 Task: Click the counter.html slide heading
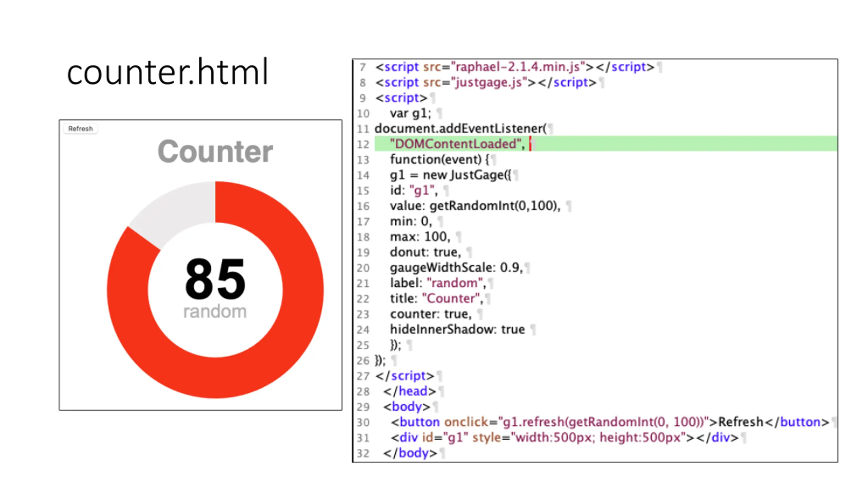pos(168,72)
